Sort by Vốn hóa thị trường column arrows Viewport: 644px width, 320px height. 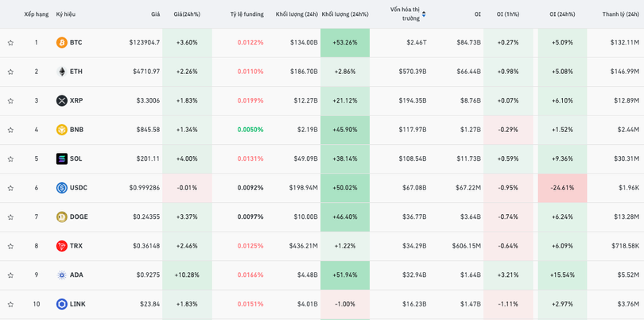pos(424,14)
